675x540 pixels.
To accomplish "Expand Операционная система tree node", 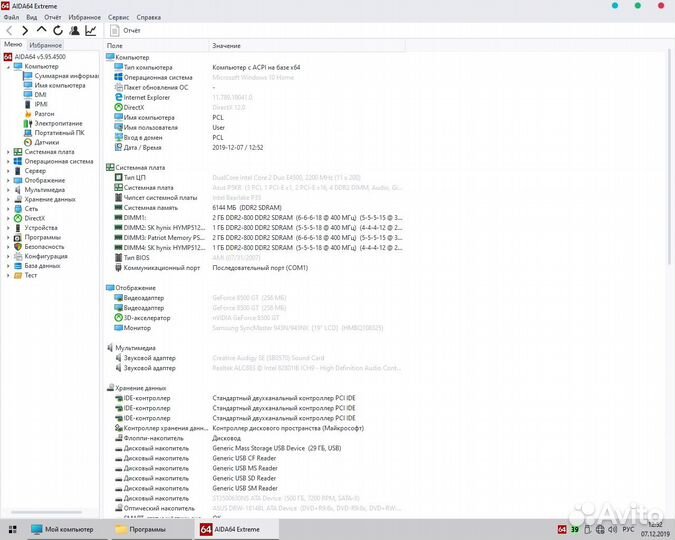I will [x=8, y=161].
